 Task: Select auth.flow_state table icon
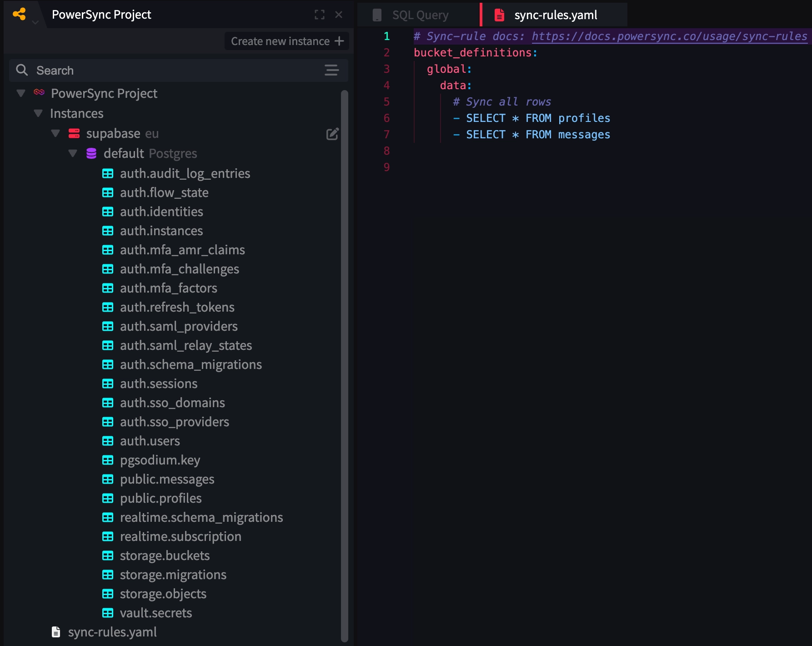pyautogui.click(x=108, y=192)
